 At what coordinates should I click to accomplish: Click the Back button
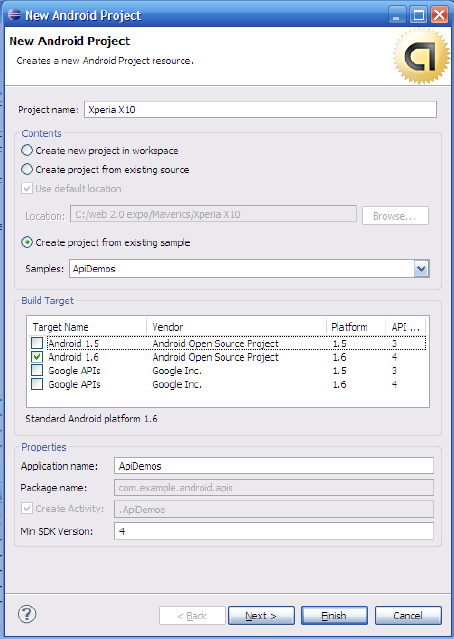[x=192, y=615]
